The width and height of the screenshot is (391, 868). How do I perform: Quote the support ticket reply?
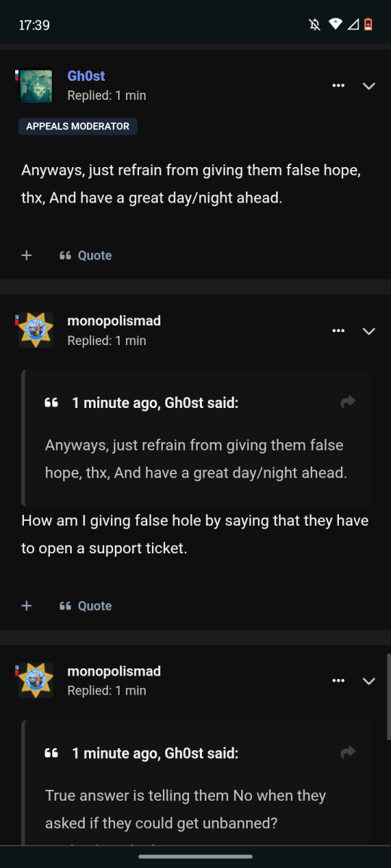[85, 605]
